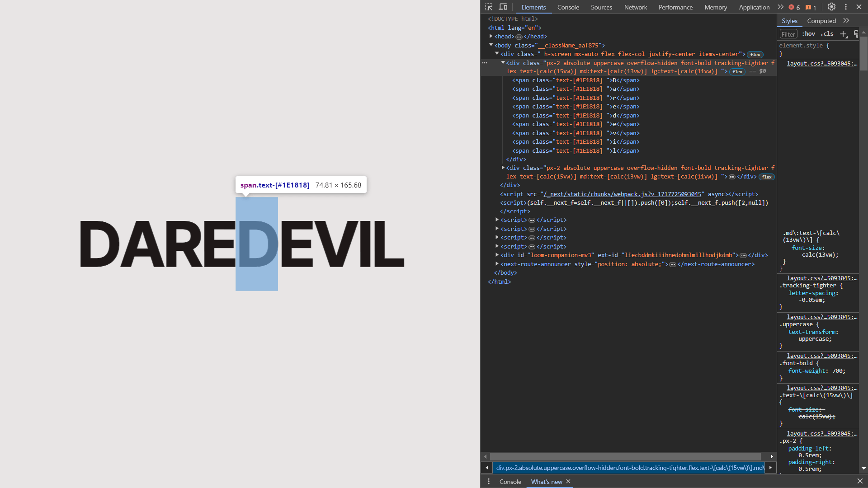Click the red errors count icon
This screenshot has width=868, height=488.
(794, 7)
